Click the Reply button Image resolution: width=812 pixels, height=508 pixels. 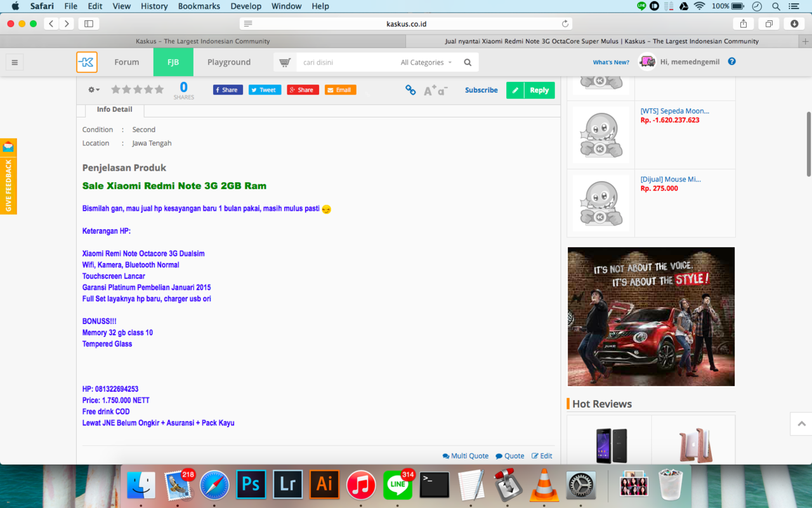(x=539, y=90)
